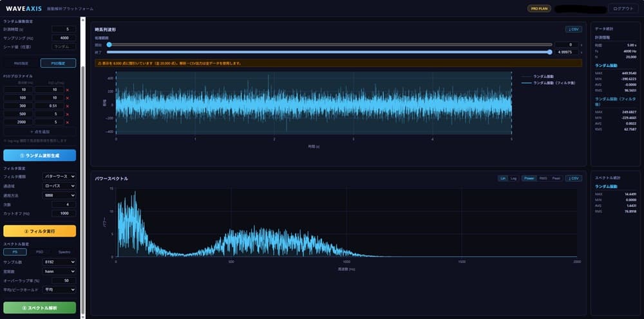Download power spectrum CSV
Image resolution: width=644 pixels, height=319 pixels.
(573, 179)
